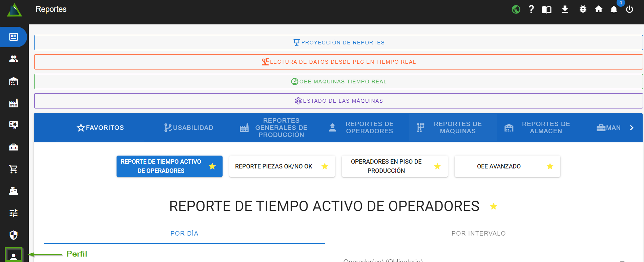Open the Perfil user icon in sidebar
Screen dimensions: 644x262
[x=14, y=256]
